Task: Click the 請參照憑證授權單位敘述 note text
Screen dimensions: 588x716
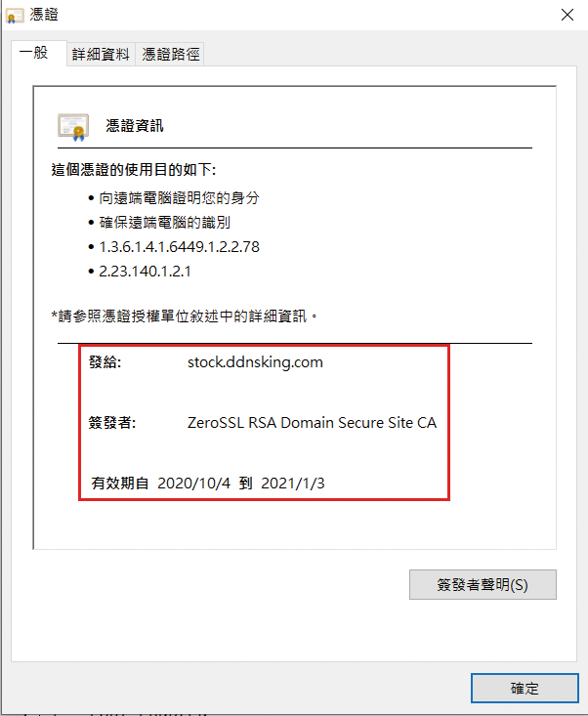Action: tap(184, 316)
